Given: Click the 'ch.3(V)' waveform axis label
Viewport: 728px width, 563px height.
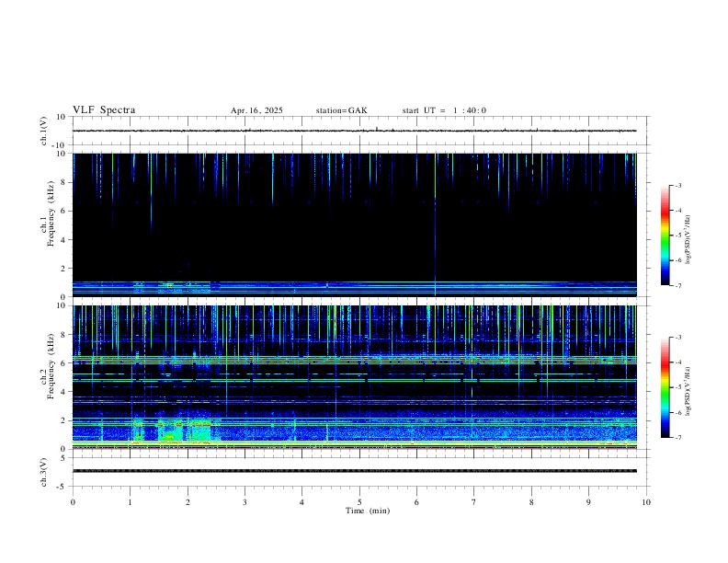Looking at the screenshot, I should tap(44, 472).
